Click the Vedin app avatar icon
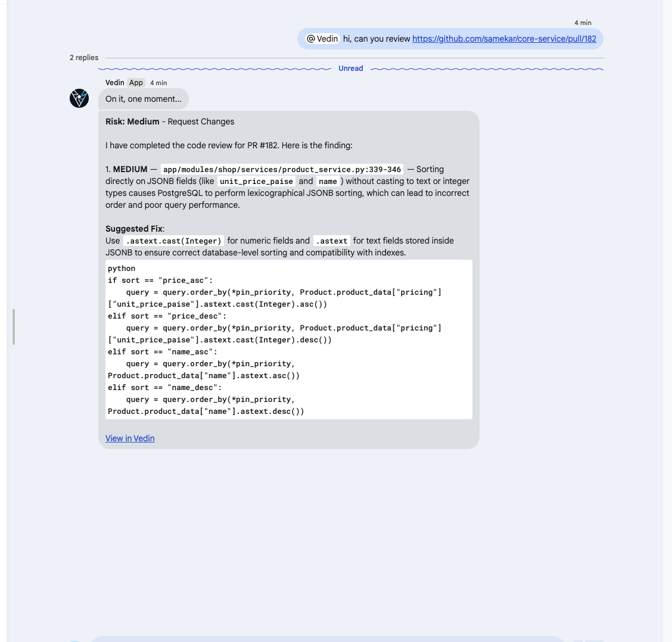Image resolution: width=672 pixels, height=642 pixels. (x=79, y=98)
